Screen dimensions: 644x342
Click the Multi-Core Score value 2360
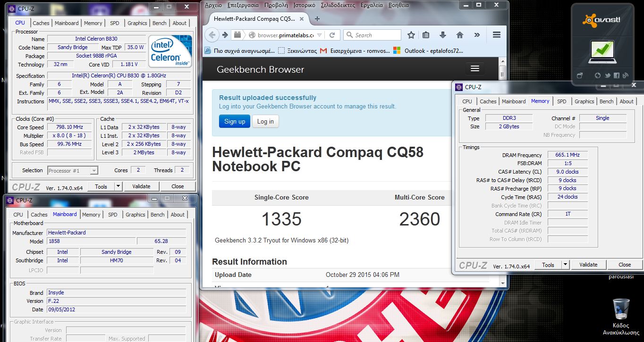tap(420, 219)
